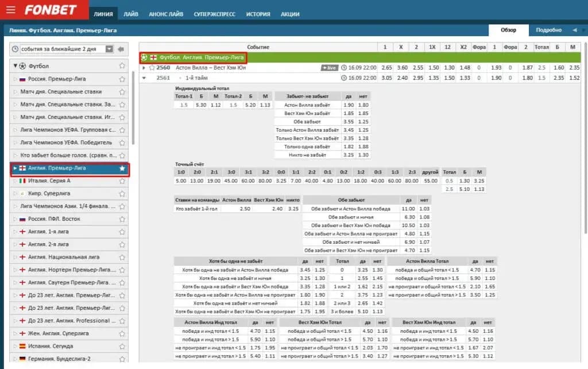This screenshot has width=588, height=369.
Task: Select Обе забьют да odds 3.55
Action: coord(349,122)
